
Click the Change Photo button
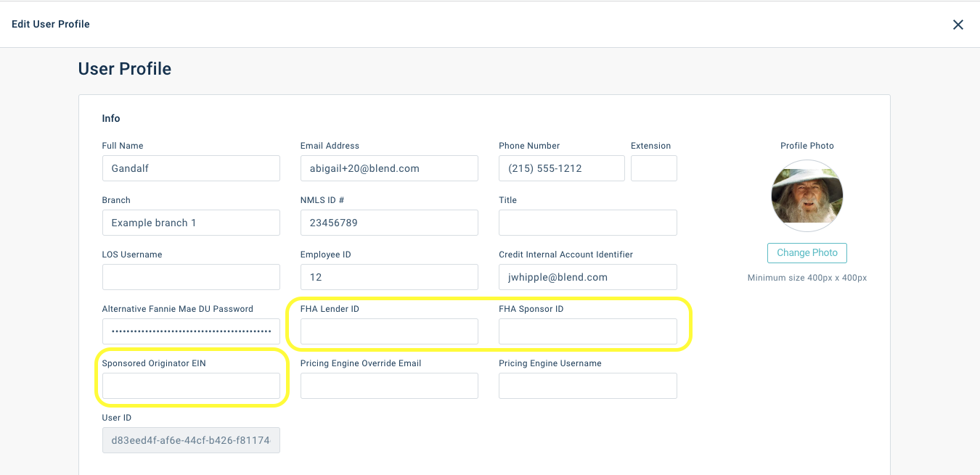tap(807, 253)
